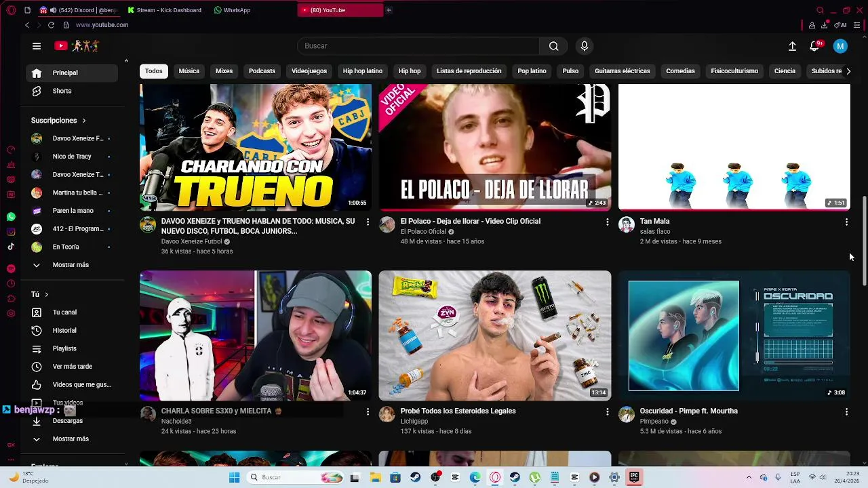
Task: Open new browser tab plus button
Action: (x=389, y=10)
